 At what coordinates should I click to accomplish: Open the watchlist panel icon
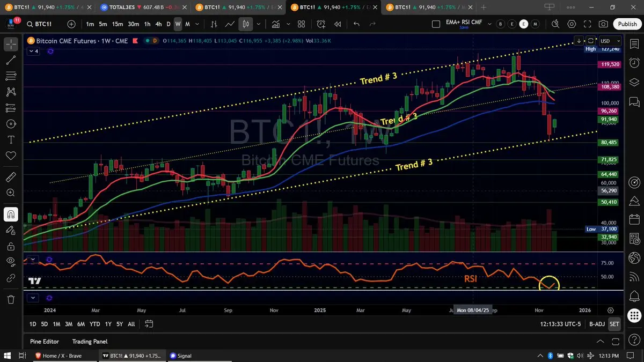pyautogui.click(x=634, y=45)
